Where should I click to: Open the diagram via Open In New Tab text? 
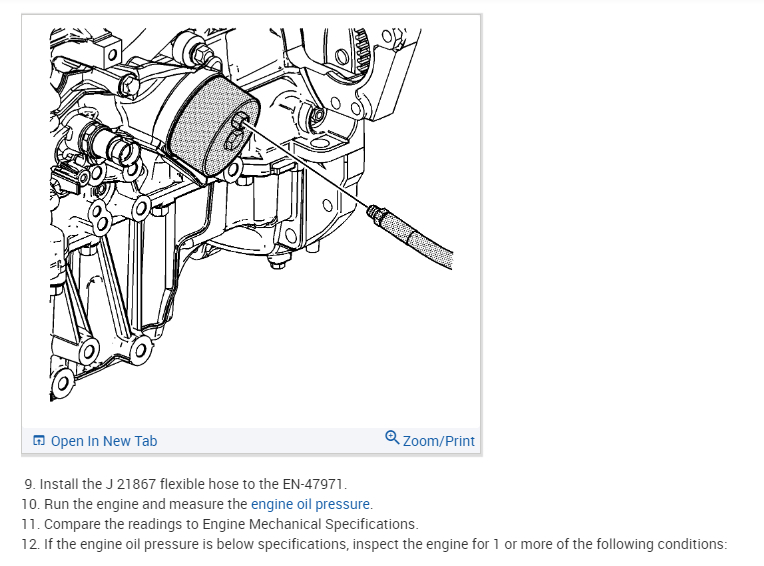pos(104,441)
